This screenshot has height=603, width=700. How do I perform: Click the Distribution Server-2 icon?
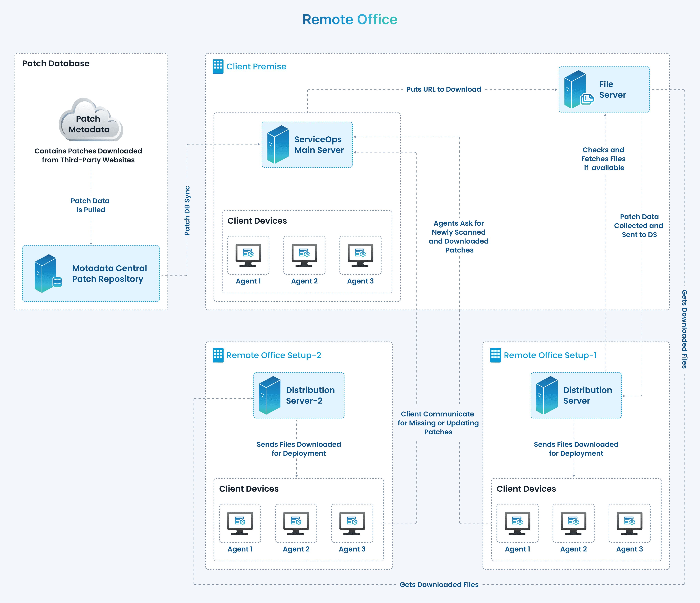[270, 395]
